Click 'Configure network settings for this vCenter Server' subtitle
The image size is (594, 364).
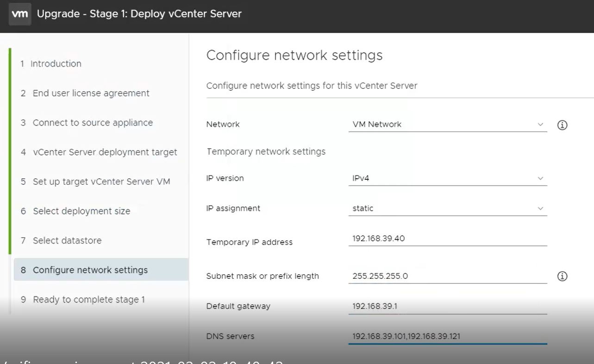[x=312, y=86]
